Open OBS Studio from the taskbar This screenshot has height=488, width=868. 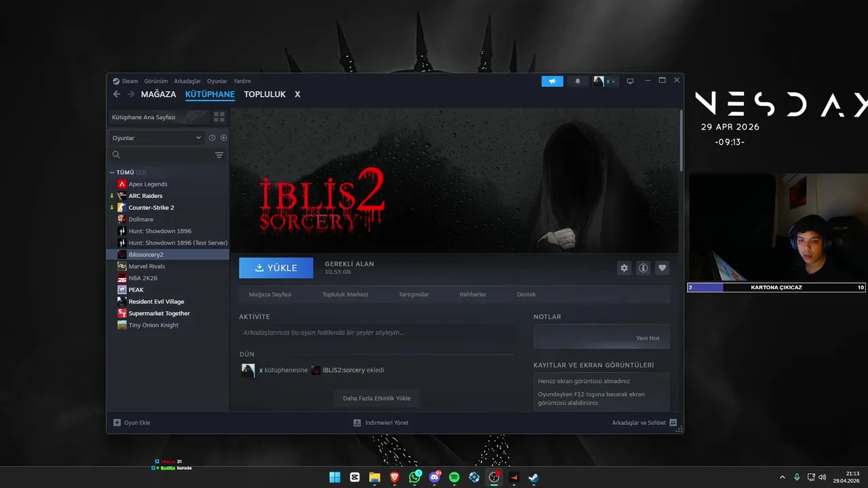[x=494, y=477]
